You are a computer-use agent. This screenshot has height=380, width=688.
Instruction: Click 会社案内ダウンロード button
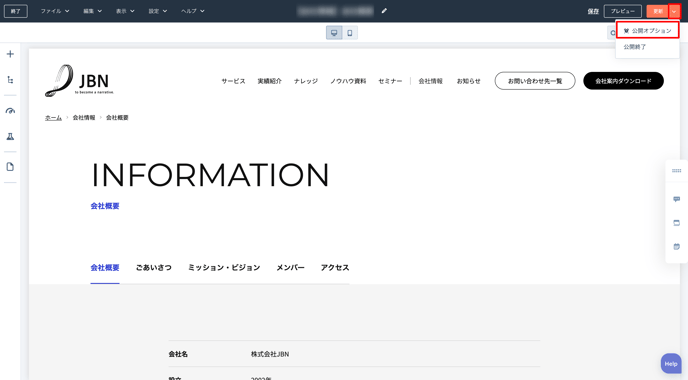click(x=623, y=81)
